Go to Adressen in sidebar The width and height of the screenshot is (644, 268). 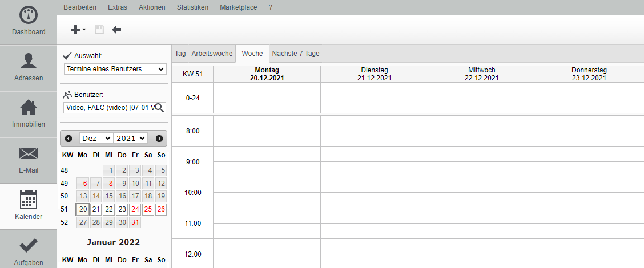(x=29, y=67)
